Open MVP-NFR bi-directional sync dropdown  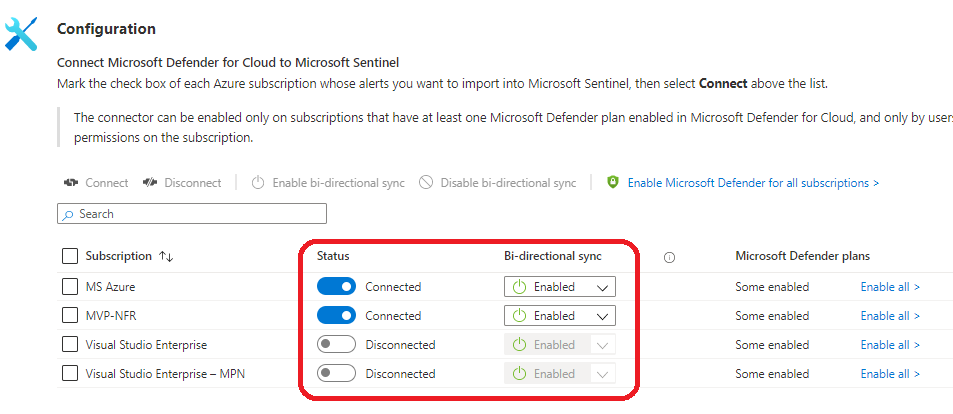coord(559,316)
